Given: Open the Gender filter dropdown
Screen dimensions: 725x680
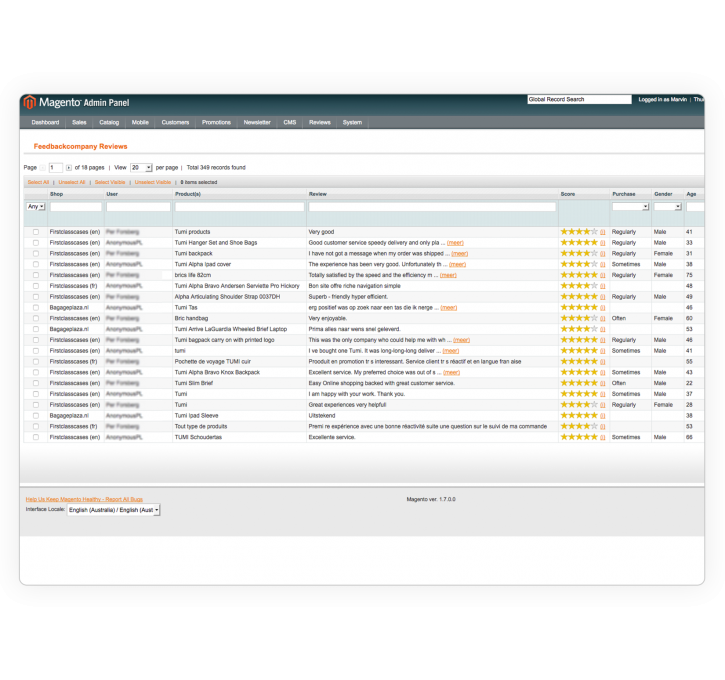Looking at the screenshot, I should click(668, 207).
